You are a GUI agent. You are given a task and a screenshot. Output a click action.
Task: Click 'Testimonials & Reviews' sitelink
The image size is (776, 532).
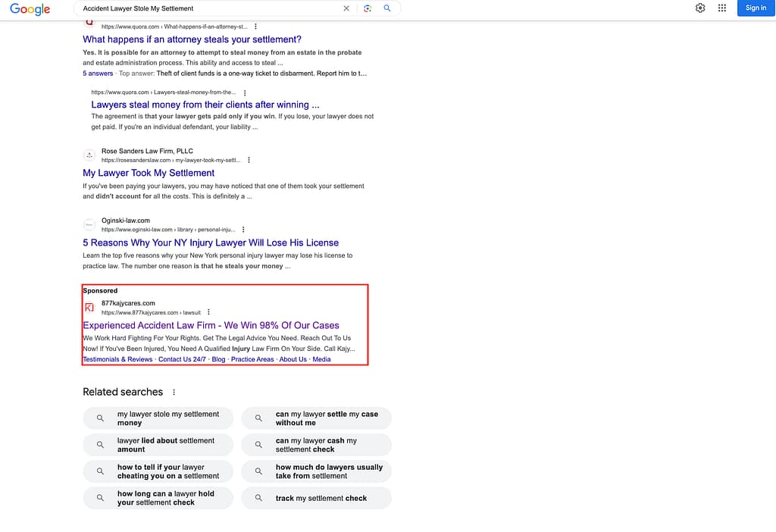coord(117,359)
